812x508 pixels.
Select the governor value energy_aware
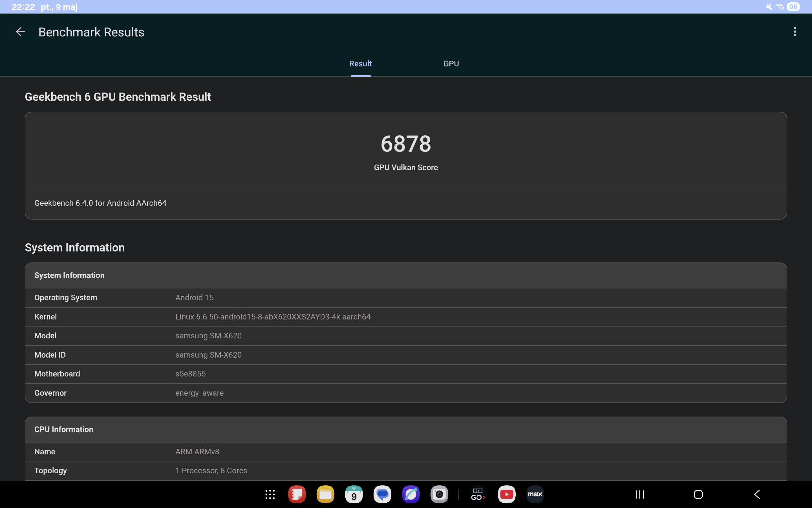[199, 393]
